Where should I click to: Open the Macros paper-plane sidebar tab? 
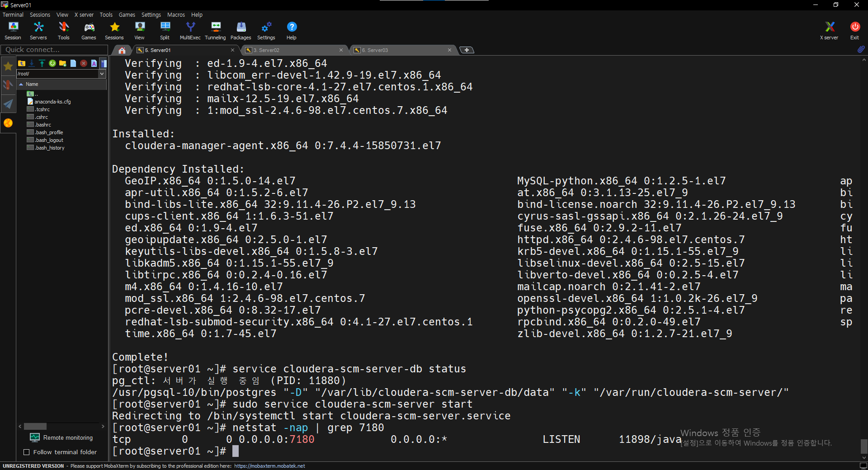[8, 104]
